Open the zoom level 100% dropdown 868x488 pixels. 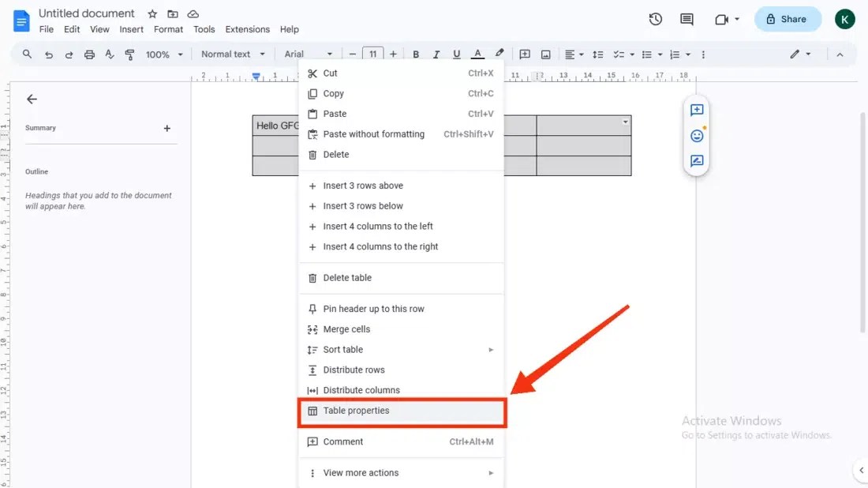(x=163, y=54)
